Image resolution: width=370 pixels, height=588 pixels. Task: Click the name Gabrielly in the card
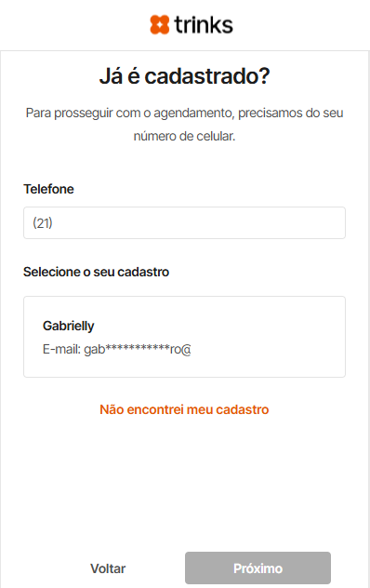click(x=68, y=326)
